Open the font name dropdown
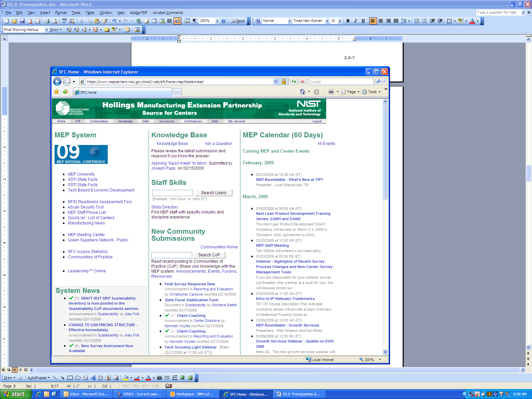532x399 pixels. [327, 21]
